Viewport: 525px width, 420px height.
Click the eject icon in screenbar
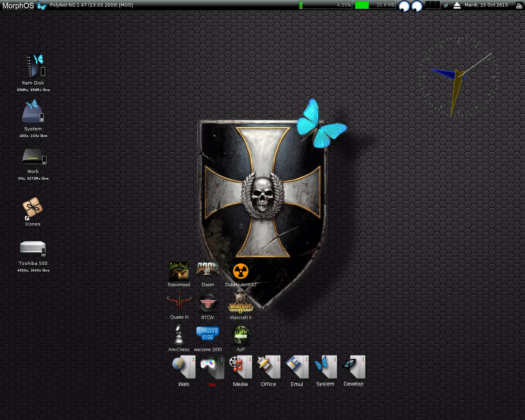(x=457, y=5)
